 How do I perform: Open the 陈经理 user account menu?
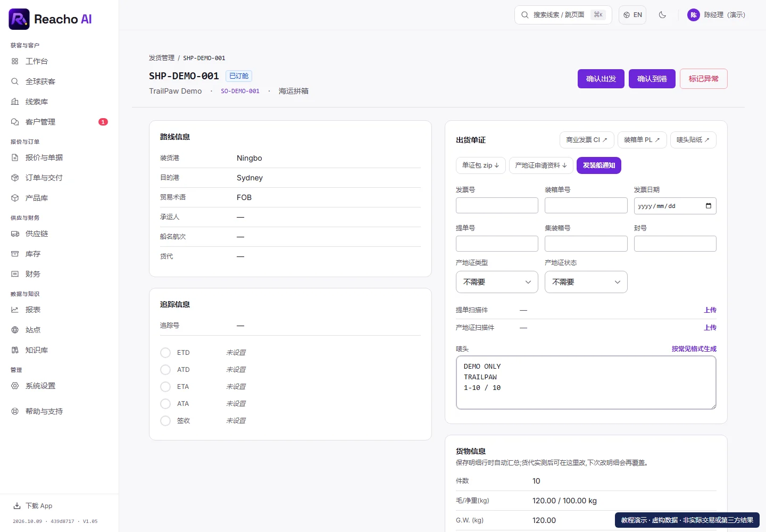tap(716, 15)
